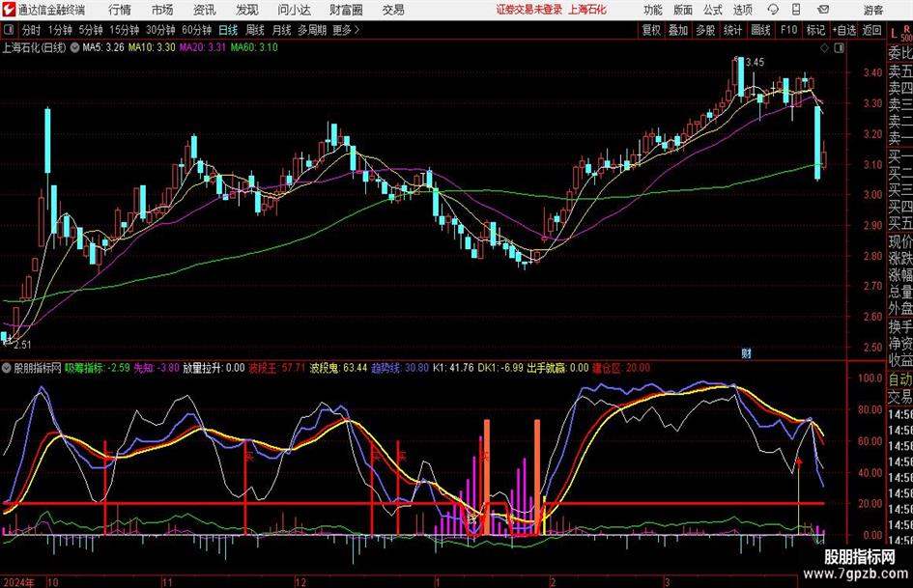Open the 资讯 menu
913x588 pixels.
tap(204, 10)
